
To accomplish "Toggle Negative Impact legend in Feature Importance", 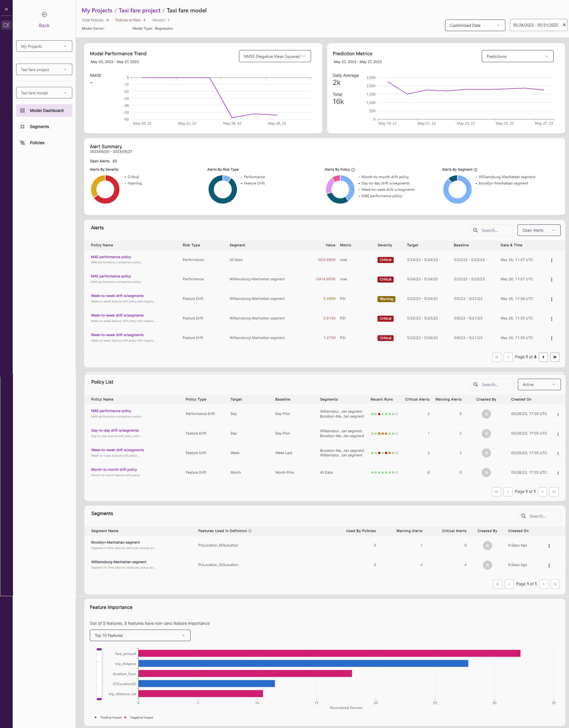I will [139, 717].
